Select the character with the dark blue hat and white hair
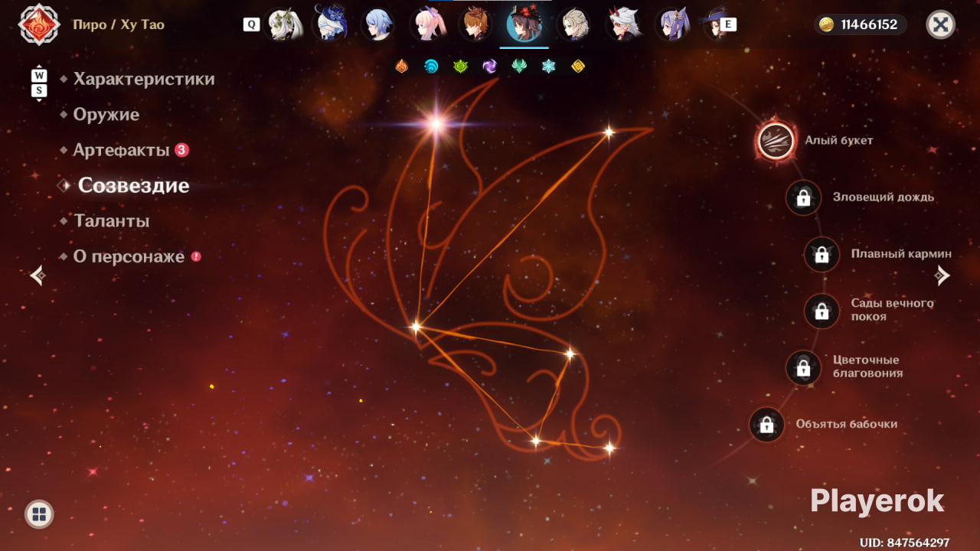The image size is (980, 551). 332,24
